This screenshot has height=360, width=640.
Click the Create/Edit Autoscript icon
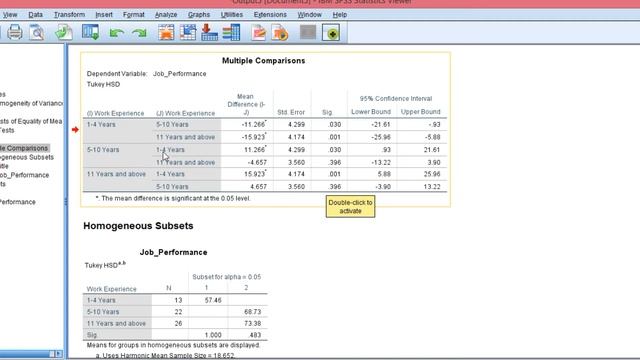[258, 32]
